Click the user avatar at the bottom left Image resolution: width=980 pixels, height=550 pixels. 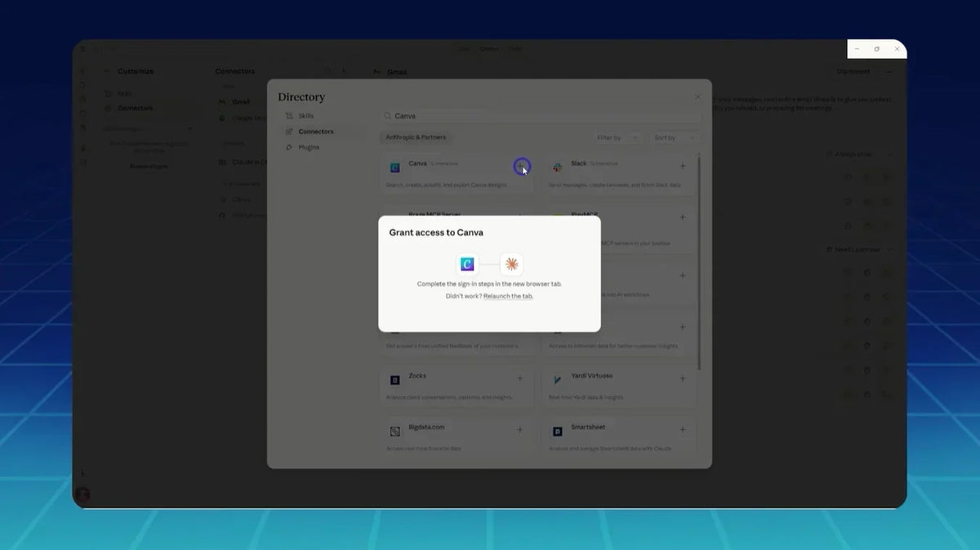82,494
